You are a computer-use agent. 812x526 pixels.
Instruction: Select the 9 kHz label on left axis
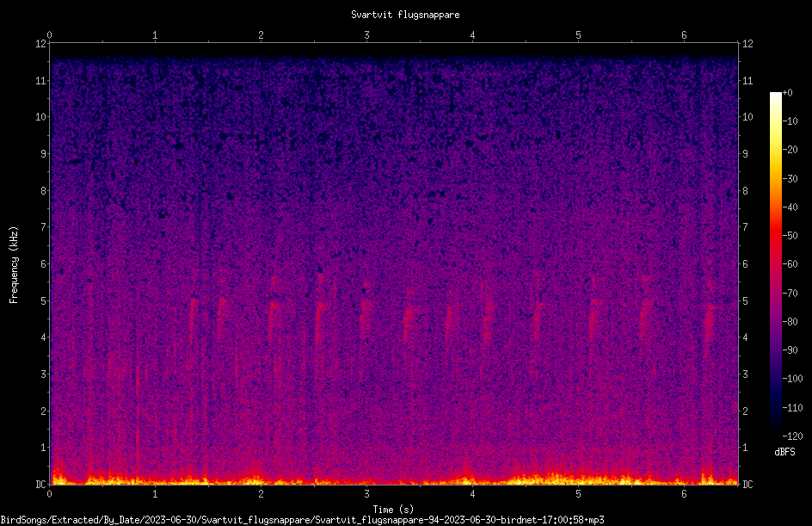[x=44, y=153]
